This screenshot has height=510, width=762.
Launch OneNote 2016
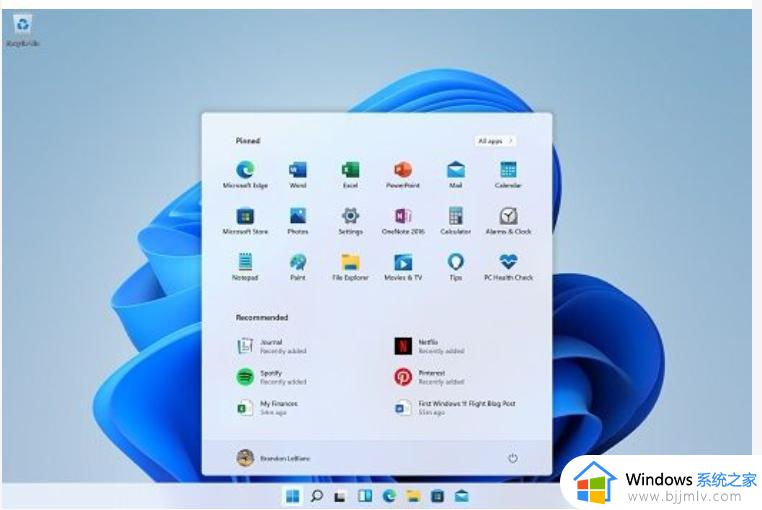(x=403, y=221)
